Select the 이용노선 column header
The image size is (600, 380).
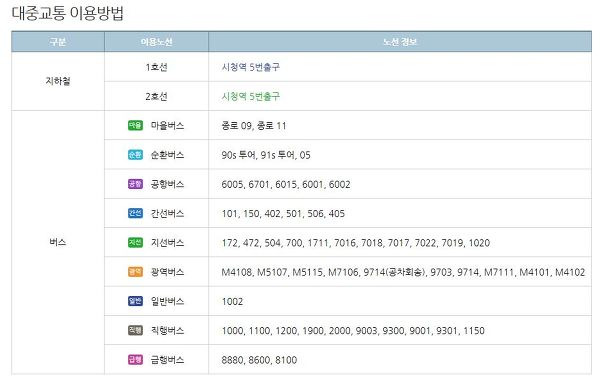pos(157,42)
